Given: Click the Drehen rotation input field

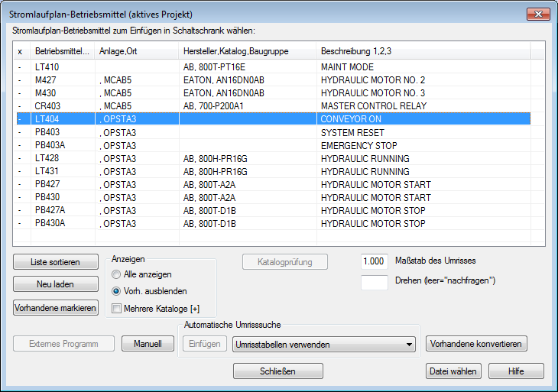Looking at the screenshot, I should point(374,283).
